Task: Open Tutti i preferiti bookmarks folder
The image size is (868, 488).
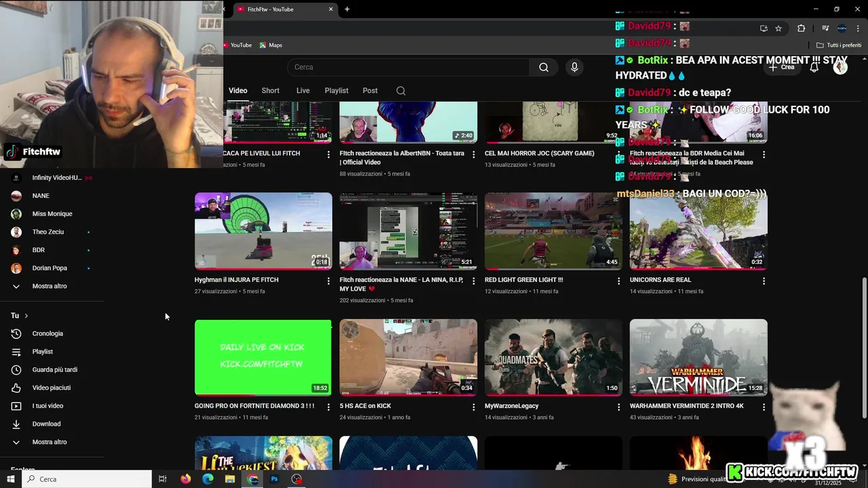Action: (x=839, y=45)
